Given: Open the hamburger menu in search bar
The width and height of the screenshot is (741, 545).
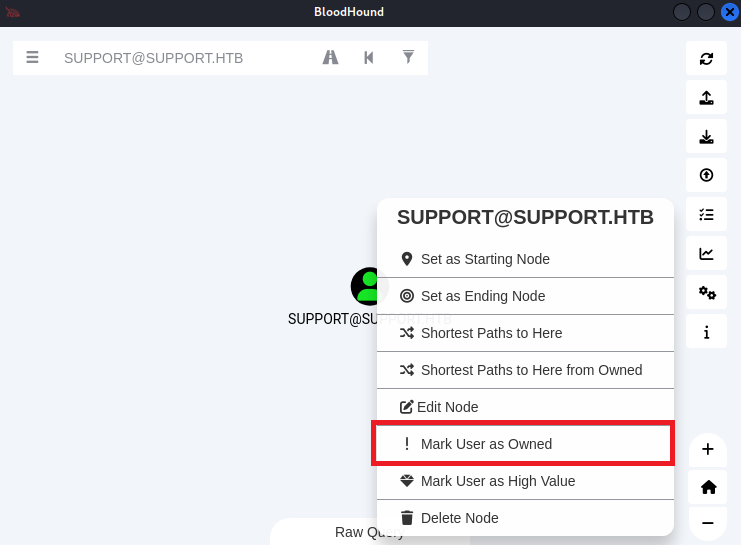Looking at the screenshot, I should [32, 58].
